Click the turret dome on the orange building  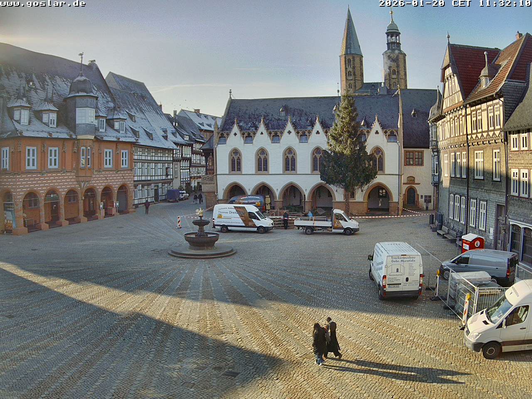81,85
